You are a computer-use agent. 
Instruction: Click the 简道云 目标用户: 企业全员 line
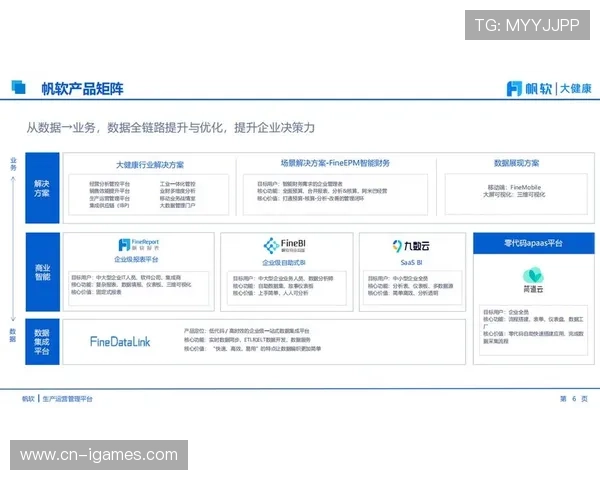coord(506,312)
